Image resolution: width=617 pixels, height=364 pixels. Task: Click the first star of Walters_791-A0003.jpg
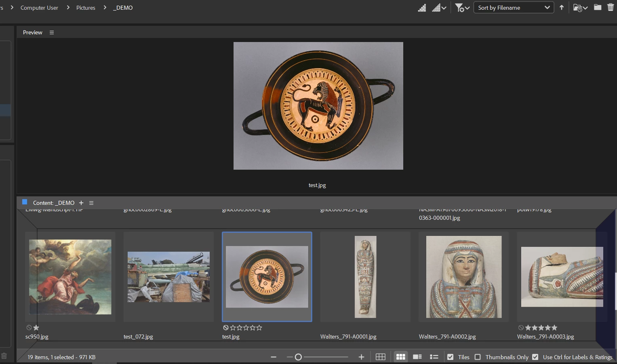click(528, 328)
